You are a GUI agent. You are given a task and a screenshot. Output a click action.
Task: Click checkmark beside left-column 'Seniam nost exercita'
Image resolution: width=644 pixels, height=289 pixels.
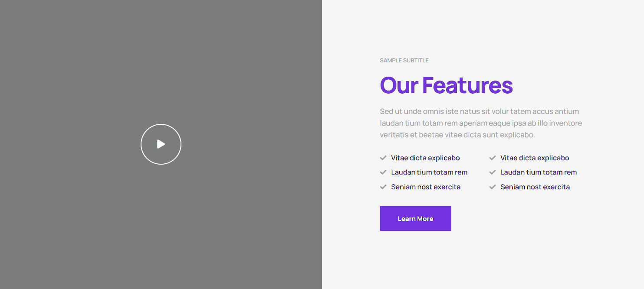(383, 187)
